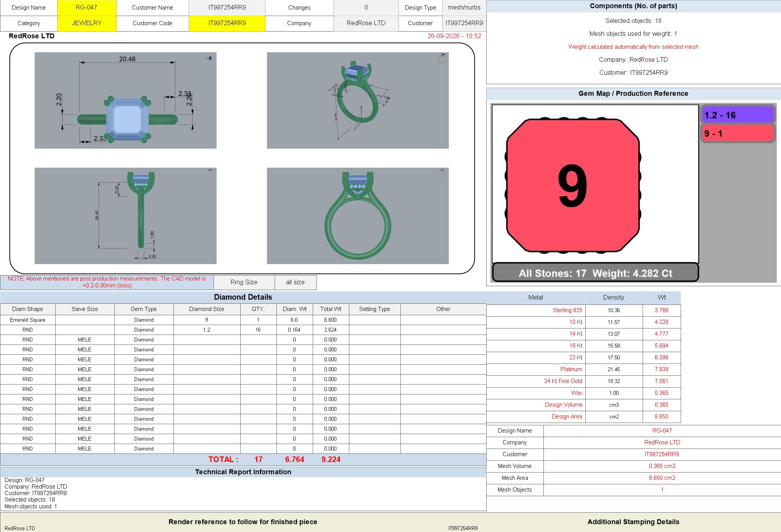Click the Mesh Objects value 1

(x=662, y=490)
